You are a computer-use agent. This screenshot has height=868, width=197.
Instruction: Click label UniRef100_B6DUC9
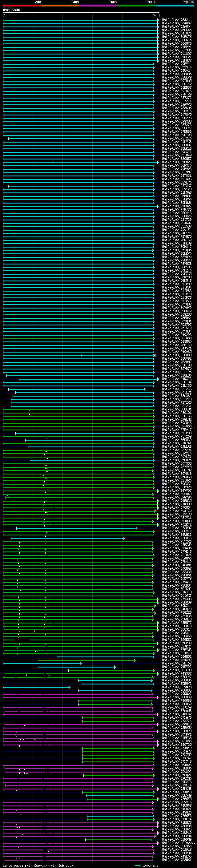pyautogui.click(x=177, y=440)
